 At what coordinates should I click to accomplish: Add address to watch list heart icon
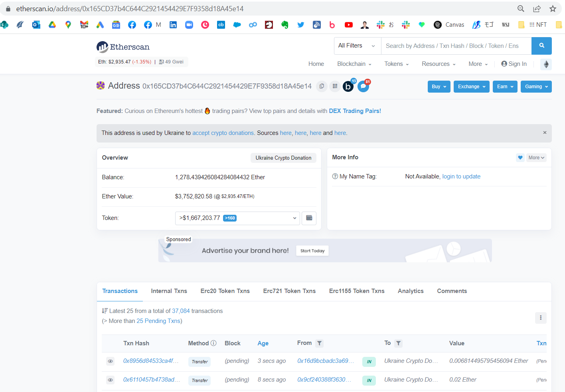pos(520,158)
